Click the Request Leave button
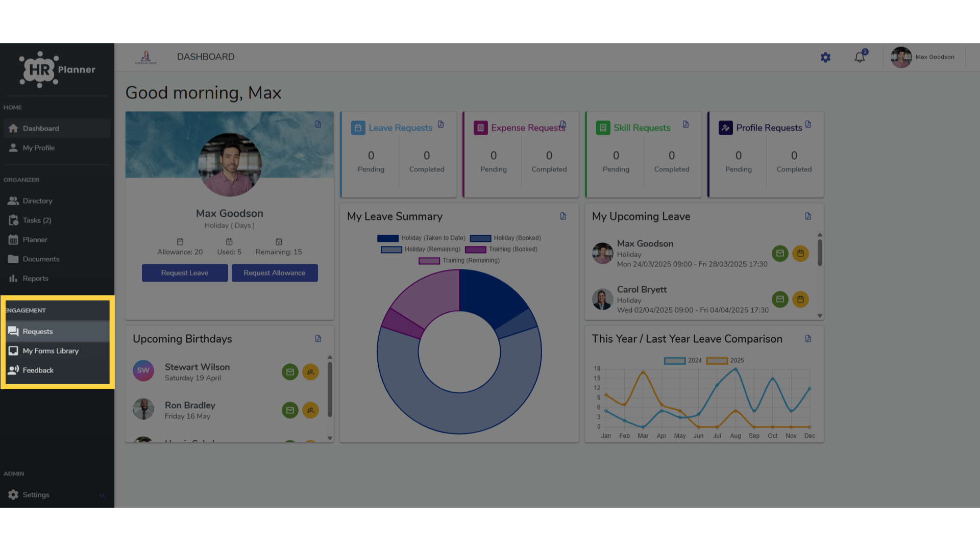The width and height of the screenshot is (980, 551). (x=185, y=273)
